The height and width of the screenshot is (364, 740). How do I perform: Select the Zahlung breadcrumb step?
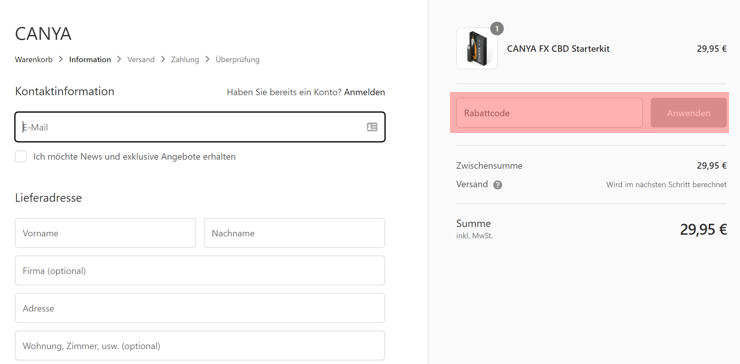coord(185,59)
